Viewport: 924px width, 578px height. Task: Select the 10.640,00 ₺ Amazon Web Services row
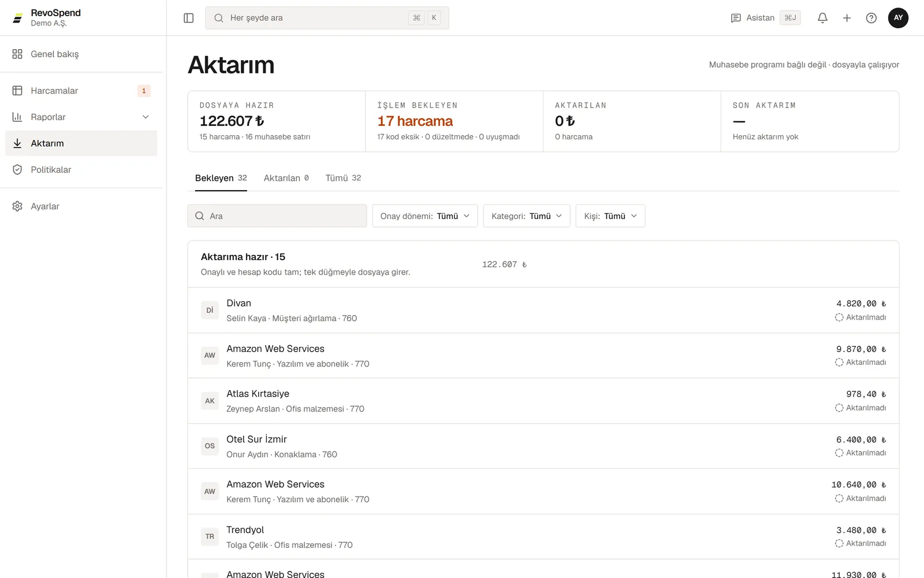click(x=543, y=491)
